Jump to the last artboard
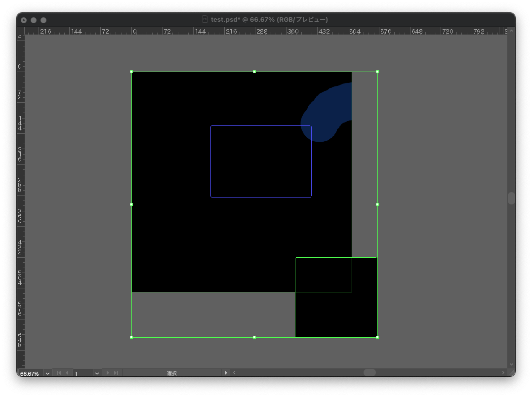Viewport: 532px width, 397px height. coord(117,373)
